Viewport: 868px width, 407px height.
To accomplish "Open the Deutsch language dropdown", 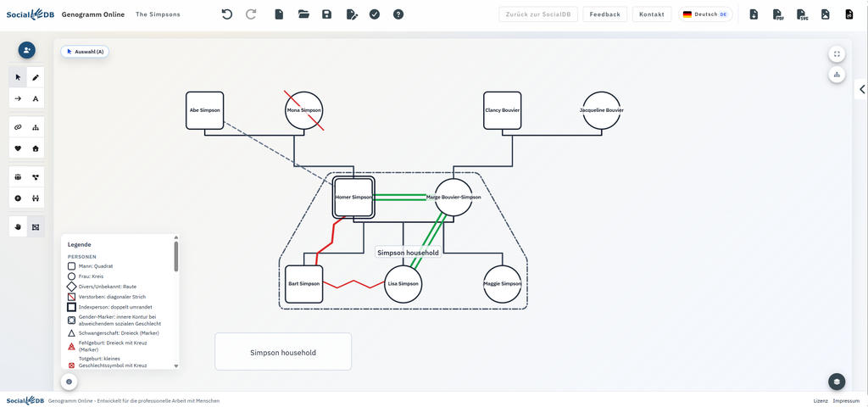I will tap(705, 14).
